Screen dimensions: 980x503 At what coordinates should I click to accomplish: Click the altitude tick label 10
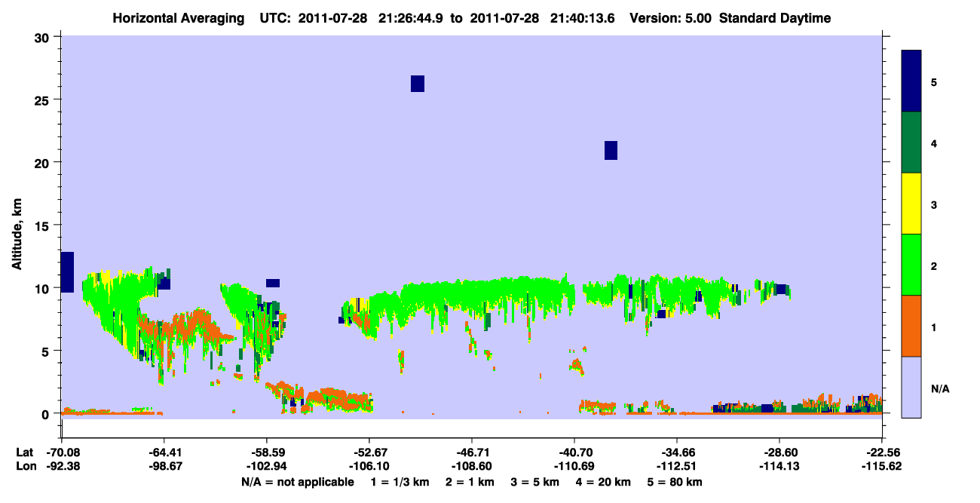point(43,288)
